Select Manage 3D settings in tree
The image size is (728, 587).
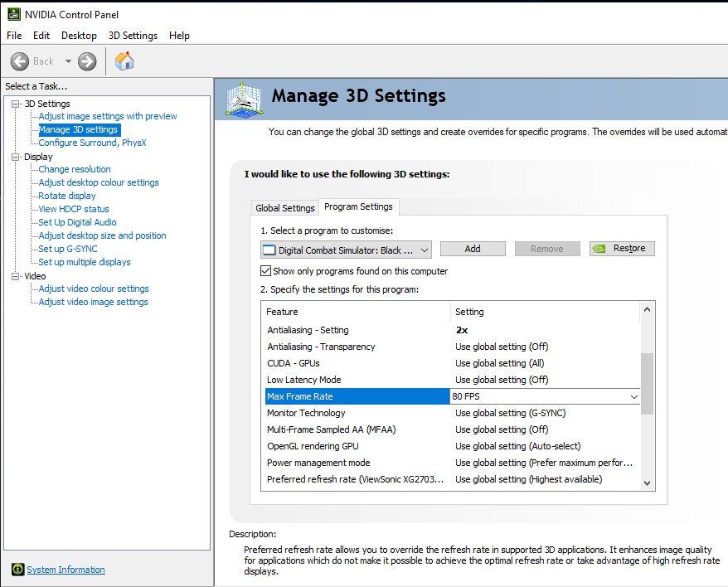(78, 129)
